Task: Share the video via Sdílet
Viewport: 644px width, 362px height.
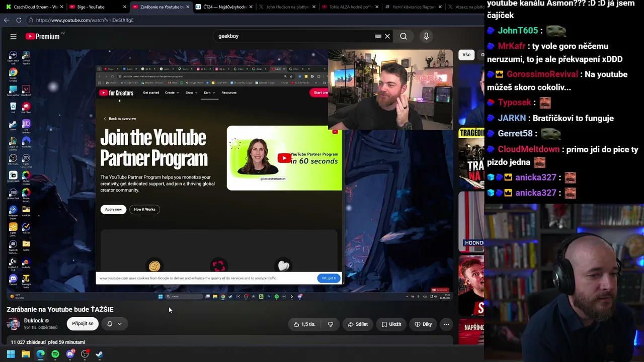Action: pyautogui.click(x=358, y=324)
